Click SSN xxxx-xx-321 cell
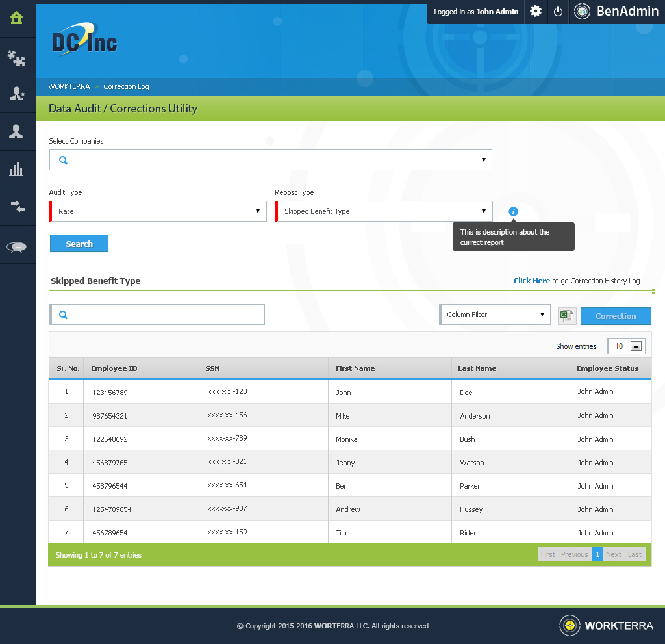Viewport: 665px width, 644px height. (262, 462)
